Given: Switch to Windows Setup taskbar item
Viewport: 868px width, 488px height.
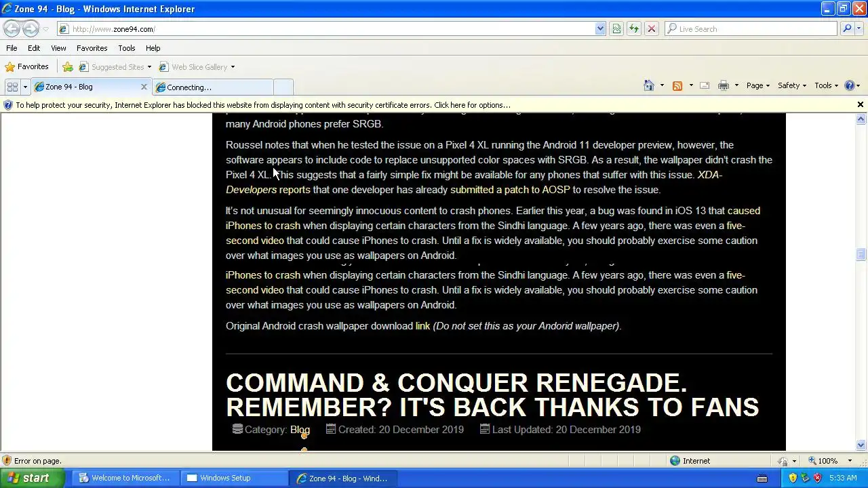Looking at the screenshot, I should [234, 478].
